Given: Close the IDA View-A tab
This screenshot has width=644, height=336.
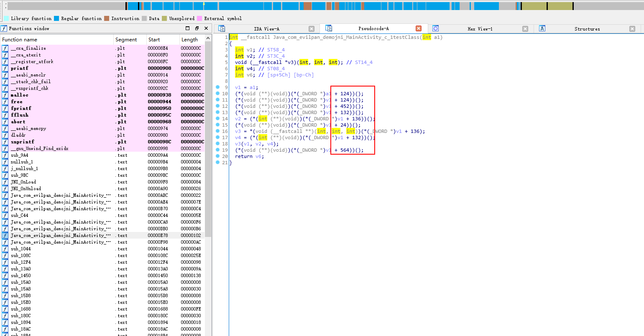Looking at the screenshot, I should (312, 29).
